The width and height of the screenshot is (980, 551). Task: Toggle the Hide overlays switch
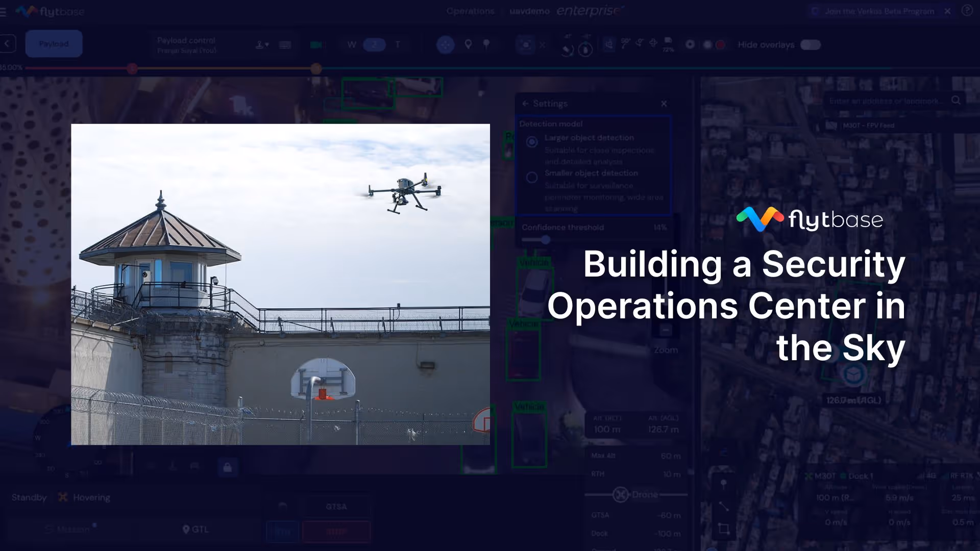point(810,45)
